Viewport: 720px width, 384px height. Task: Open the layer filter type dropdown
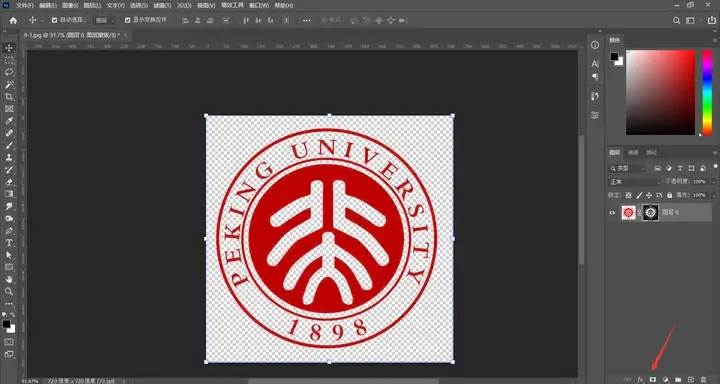tap(628, 169)
